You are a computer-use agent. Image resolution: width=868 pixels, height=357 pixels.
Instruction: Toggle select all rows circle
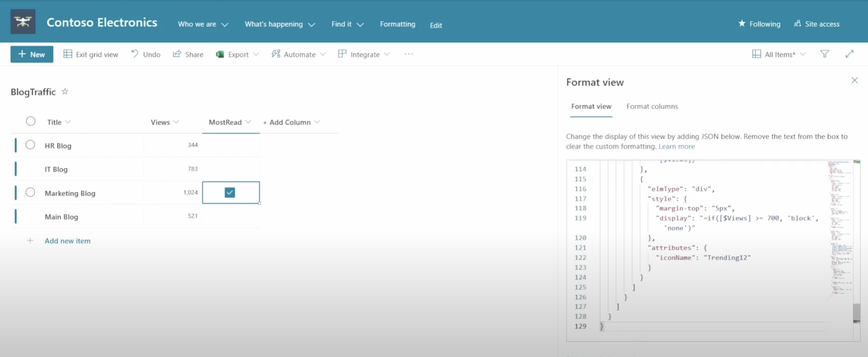31,121
